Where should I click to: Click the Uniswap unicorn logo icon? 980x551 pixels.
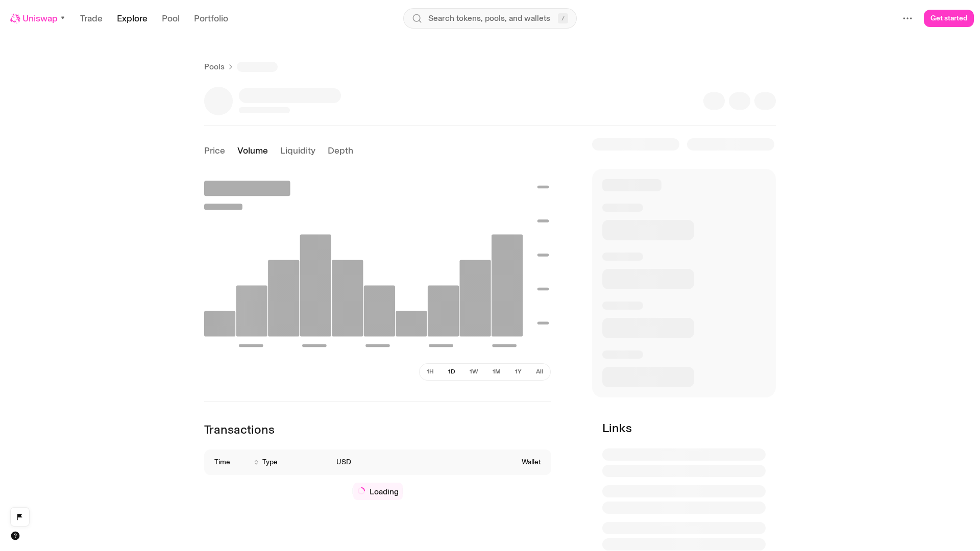point(15,18)
